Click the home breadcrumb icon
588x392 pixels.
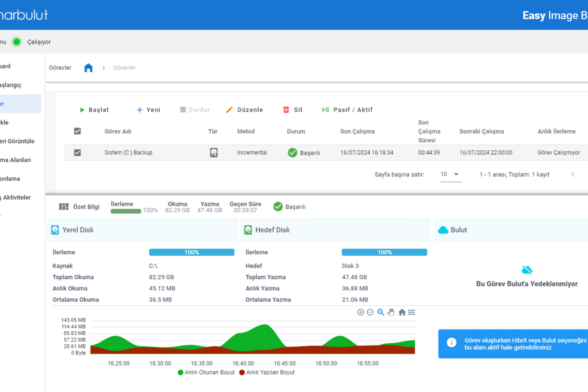(88, 68)
